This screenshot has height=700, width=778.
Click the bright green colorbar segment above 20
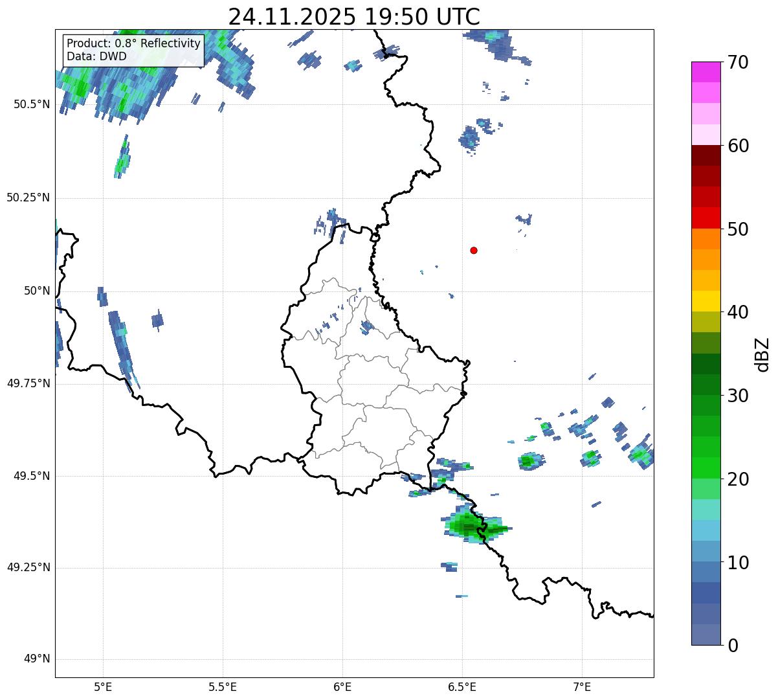click(x=706, y=468)
